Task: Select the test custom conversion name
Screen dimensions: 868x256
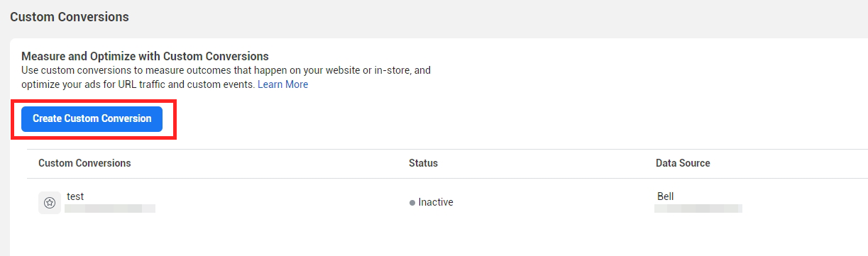Action: pos(75,196)
